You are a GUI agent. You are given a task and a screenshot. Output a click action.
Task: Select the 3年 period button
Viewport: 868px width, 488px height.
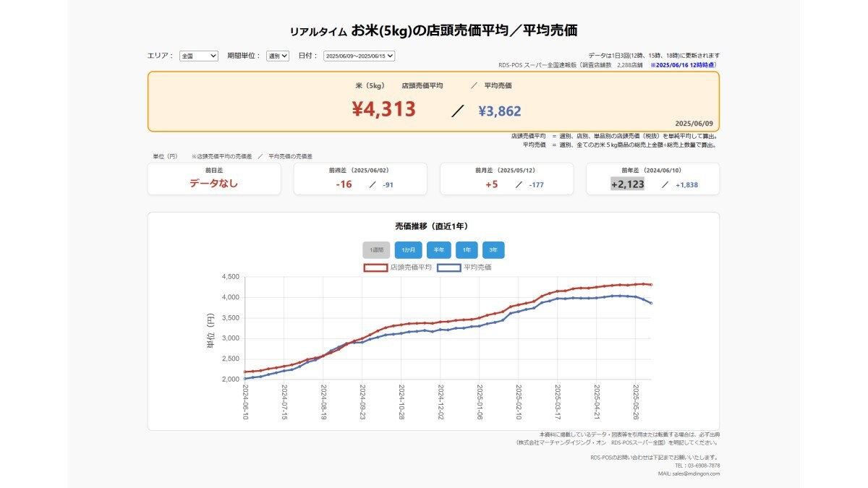[x=495, y=249]
